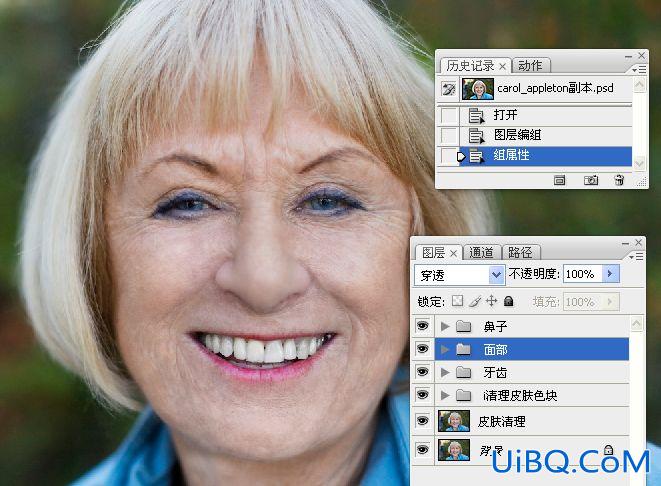Switch to the 动作 tab
Screen dimensions: 661x486
(530, 66)
